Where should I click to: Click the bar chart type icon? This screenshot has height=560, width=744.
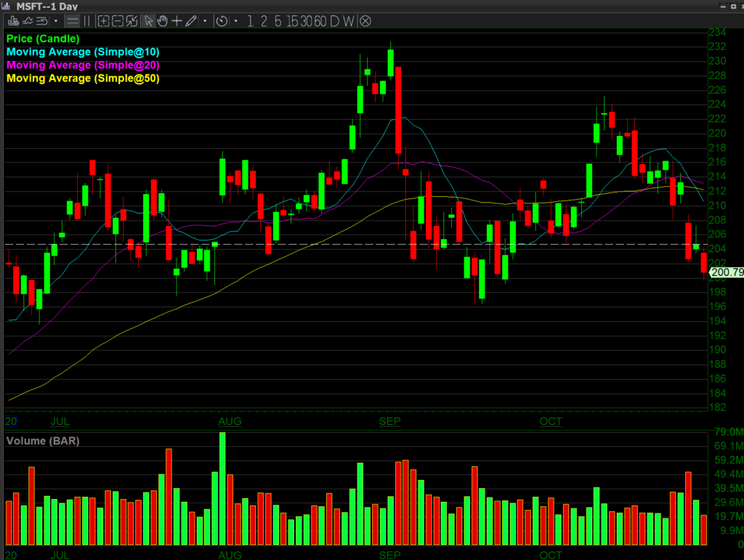click(12, 21)
